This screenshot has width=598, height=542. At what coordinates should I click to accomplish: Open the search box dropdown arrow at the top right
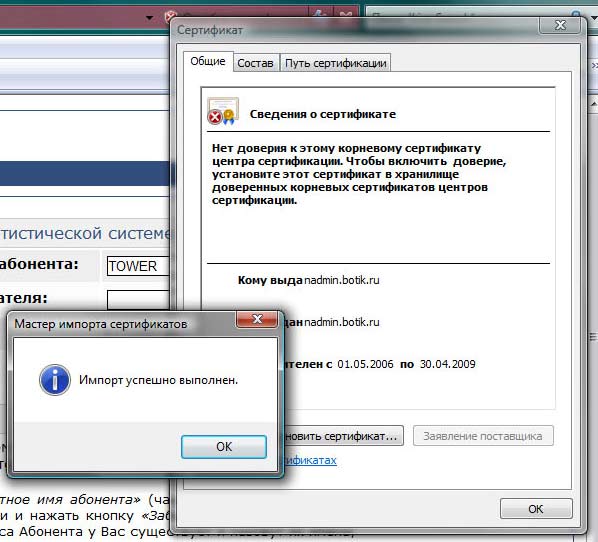point(594,18)
